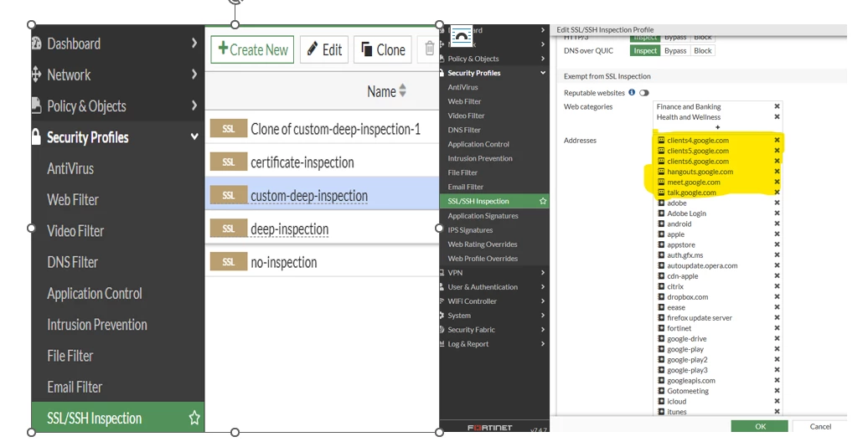Expand the User & Authentication chevron in the small right menu
This screenshot has height=442, width=868.
[543, 286]
